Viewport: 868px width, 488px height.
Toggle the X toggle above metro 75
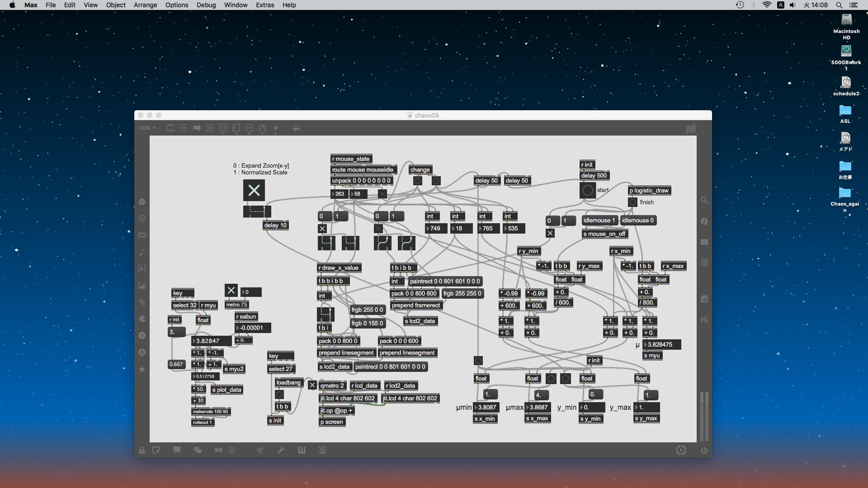(231, 290)
